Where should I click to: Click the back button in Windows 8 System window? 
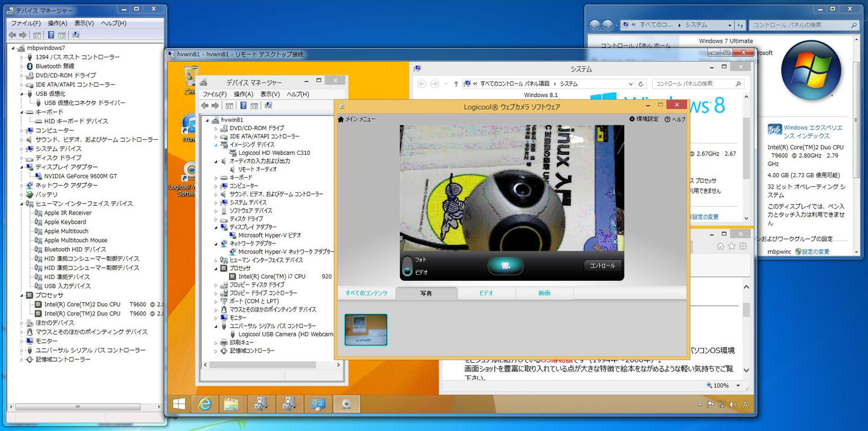pyautogui.click(x=421, y=84)
